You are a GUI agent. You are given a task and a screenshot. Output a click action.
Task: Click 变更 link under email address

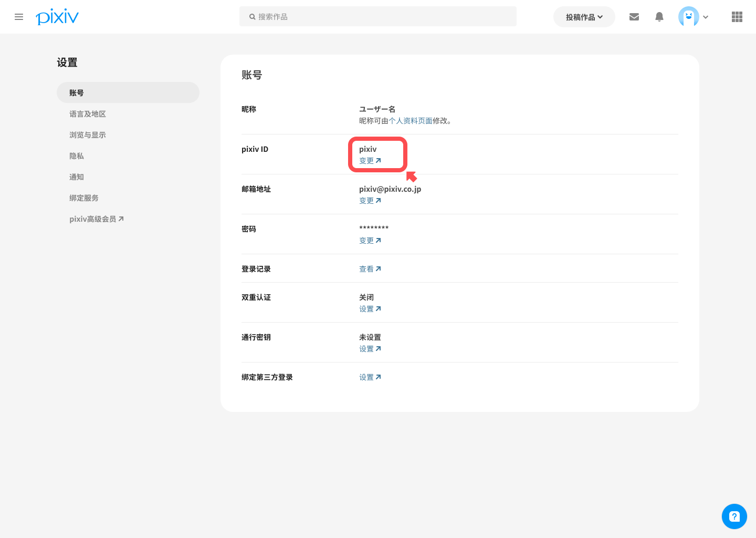pos(370,201)
